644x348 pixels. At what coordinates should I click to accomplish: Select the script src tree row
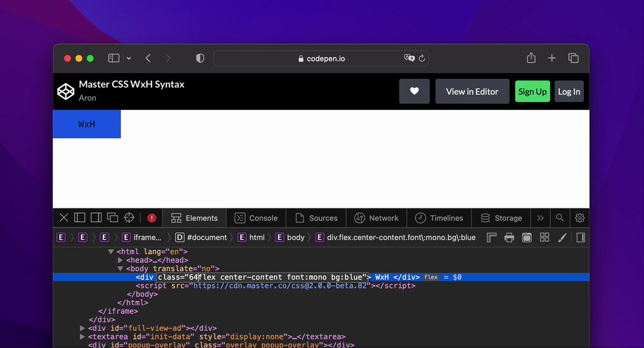[321, 286]
